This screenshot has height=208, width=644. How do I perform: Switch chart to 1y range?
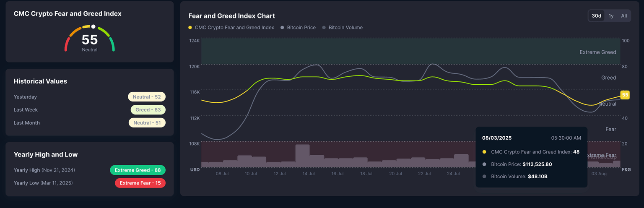pyautogui.click(x=611, y=16)
